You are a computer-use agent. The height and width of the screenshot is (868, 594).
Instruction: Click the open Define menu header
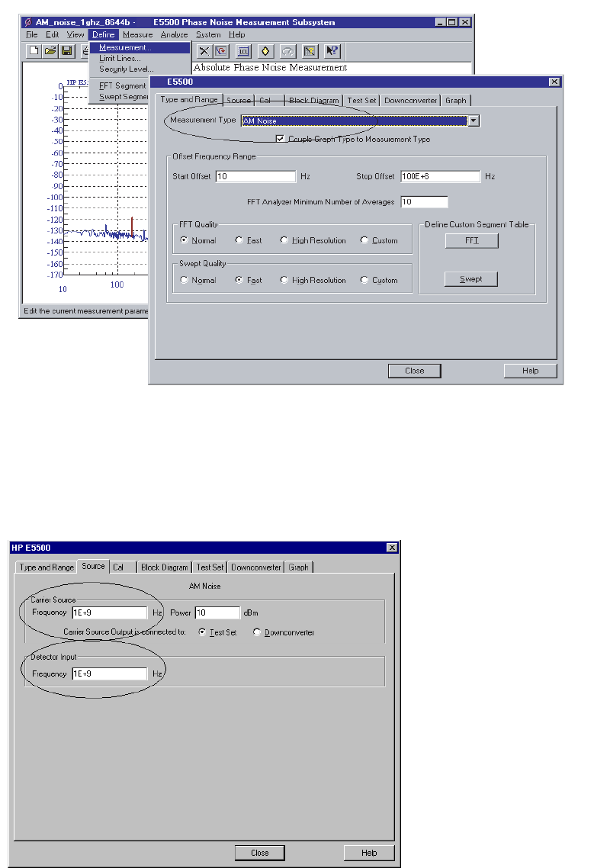tap(104, 34)
